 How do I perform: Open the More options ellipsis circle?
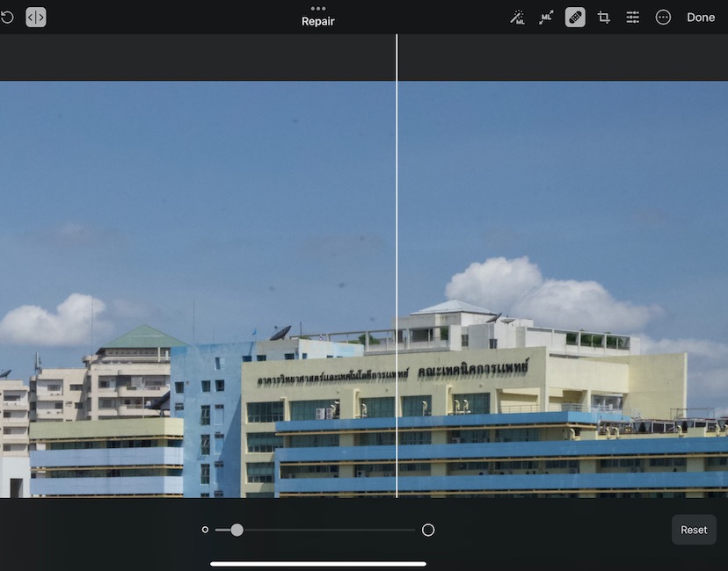click(x=663, y=18)
